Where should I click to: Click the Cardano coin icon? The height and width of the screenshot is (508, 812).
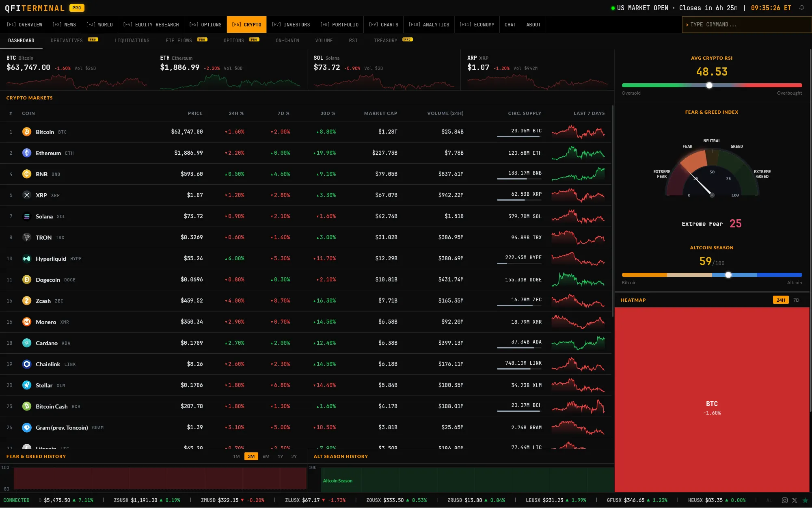[x=27, y=343]
